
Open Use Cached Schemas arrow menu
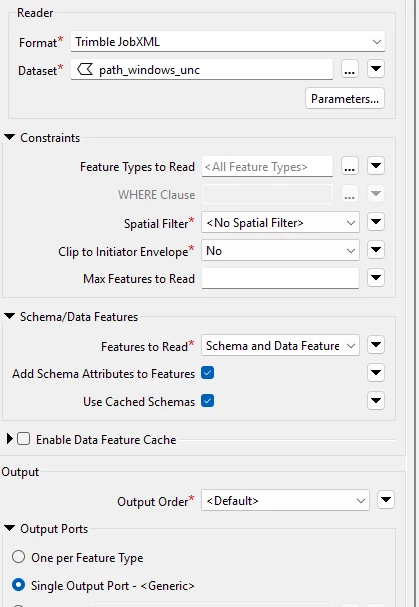coord(376,400)
